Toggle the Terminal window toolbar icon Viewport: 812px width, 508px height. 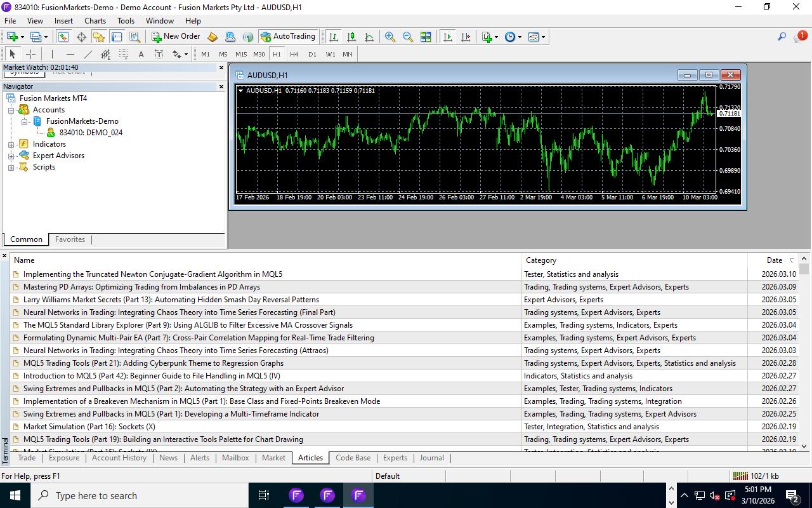click(117, 37)
